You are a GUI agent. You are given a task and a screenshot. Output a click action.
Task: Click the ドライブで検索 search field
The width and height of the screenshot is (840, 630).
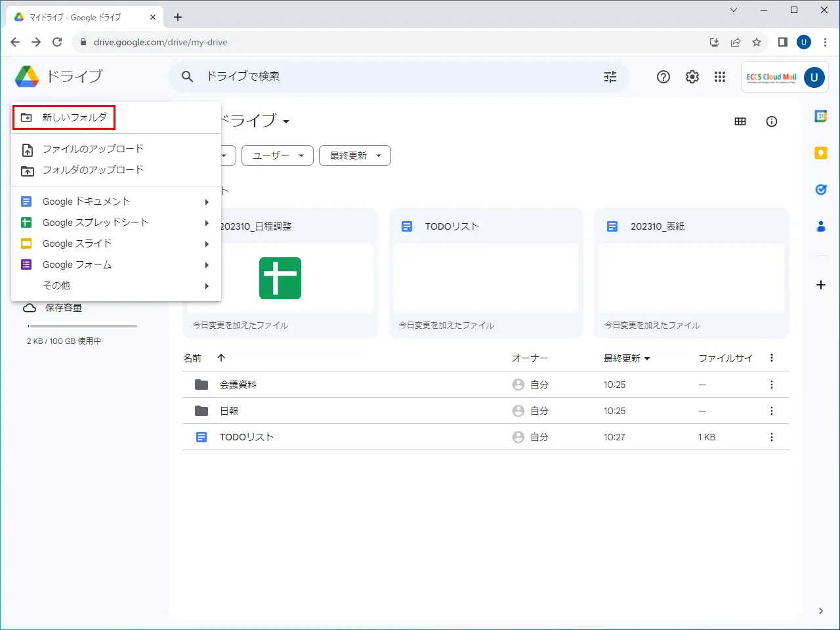coord(394,77)
